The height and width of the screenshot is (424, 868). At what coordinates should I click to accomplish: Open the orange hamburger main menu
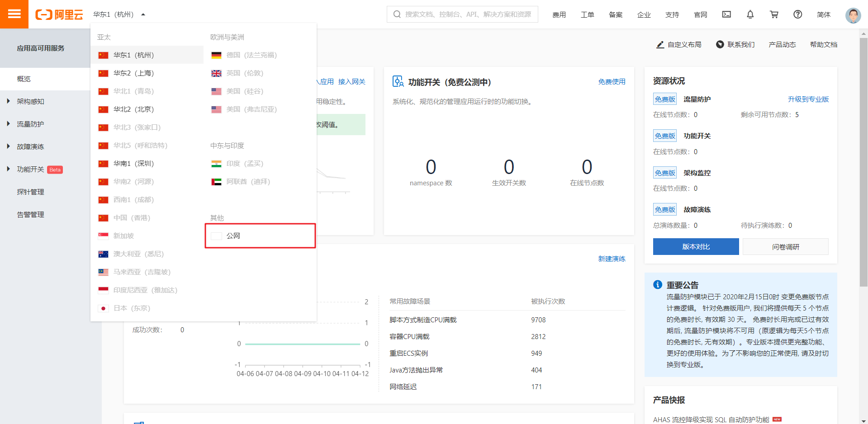(x=14, y=14)
